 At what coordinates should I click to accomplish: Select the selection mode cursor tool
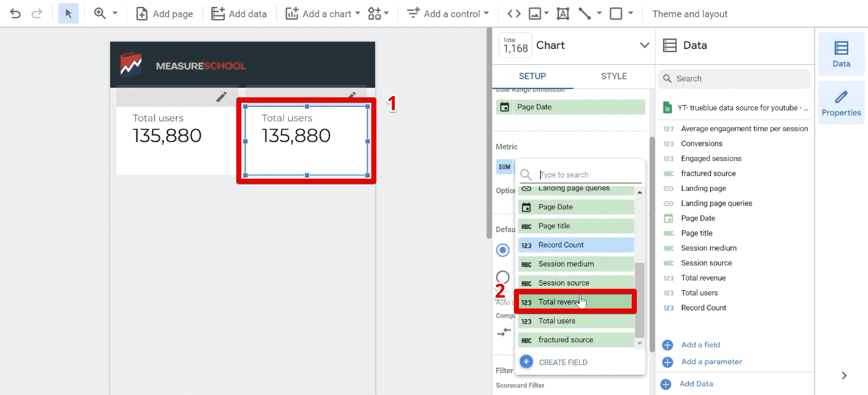68,13
